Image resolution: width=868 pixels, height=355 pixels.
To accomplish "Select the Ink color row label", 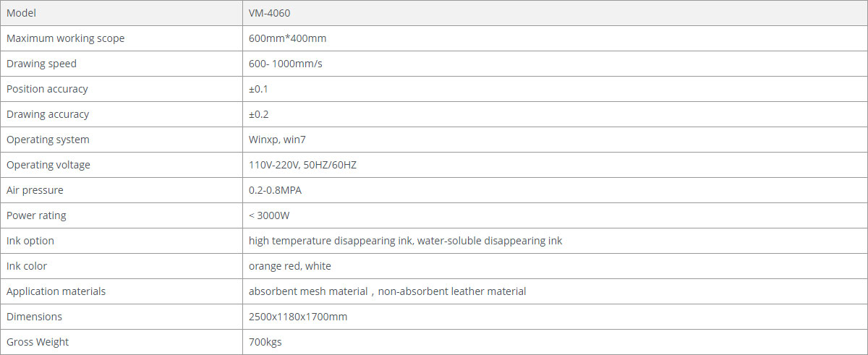I will 27,266.
